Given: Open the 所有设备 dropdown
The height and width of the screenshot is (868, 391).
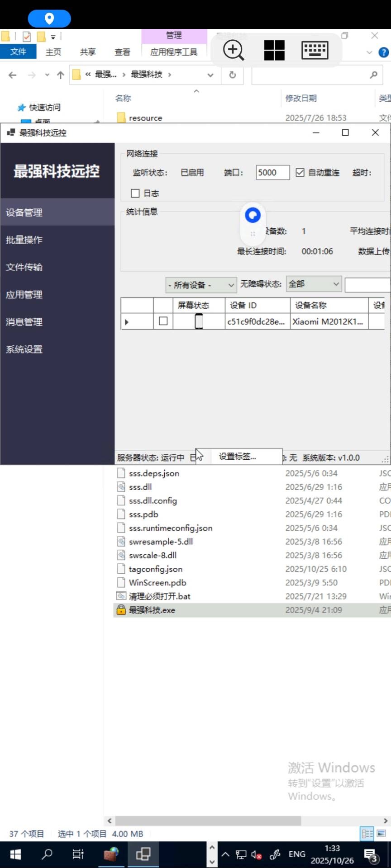Looking at the screenshot, I should pos(201,285).
